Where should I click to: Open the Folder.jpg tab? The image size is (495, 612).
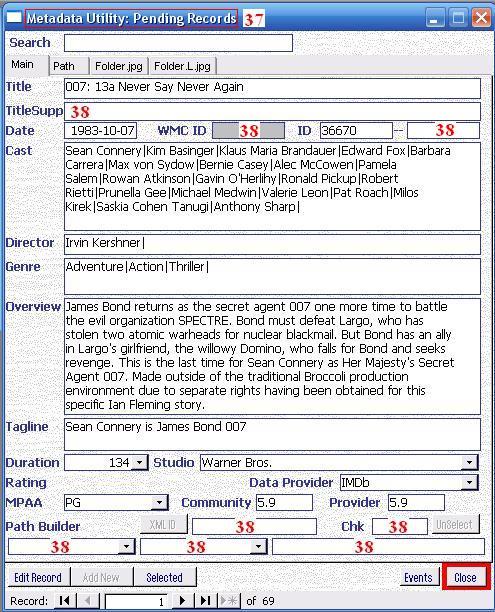(x=119, y=66)
